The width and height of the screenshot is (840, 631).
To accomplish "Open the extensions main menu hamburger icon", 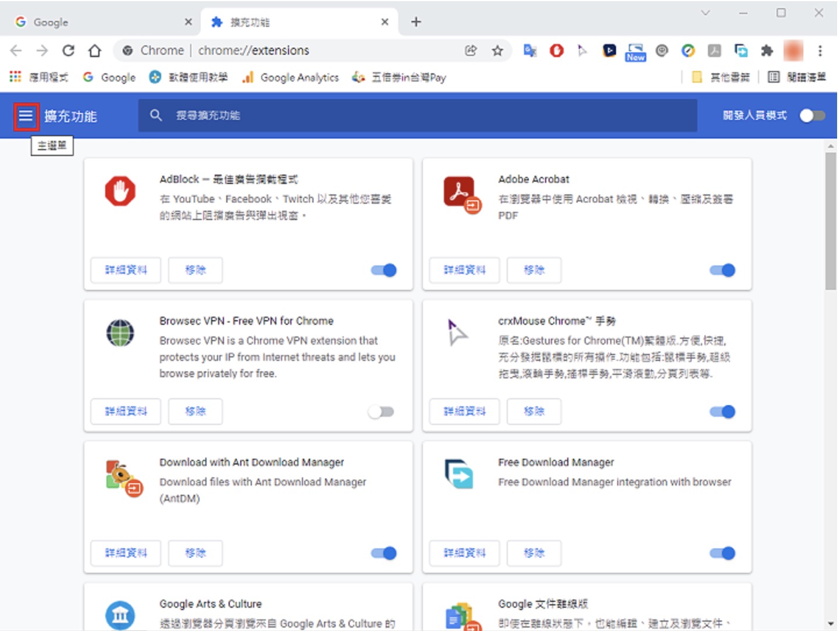I will (x=26, y=116).
